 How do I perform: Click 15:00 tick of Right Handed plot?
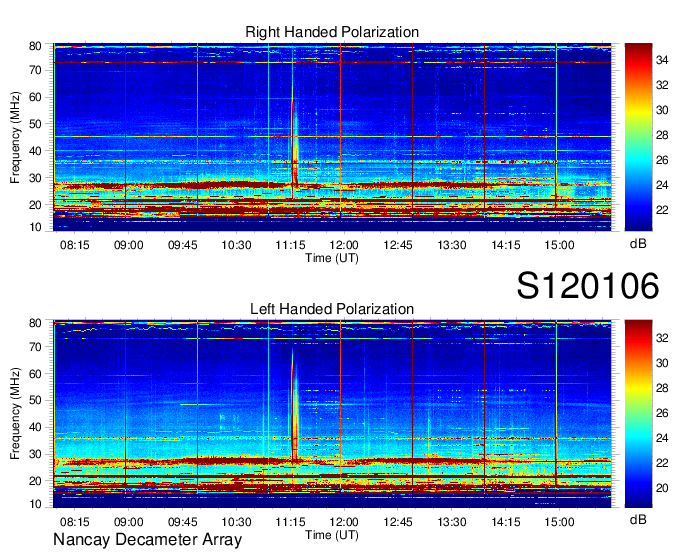tap(559, 245)
